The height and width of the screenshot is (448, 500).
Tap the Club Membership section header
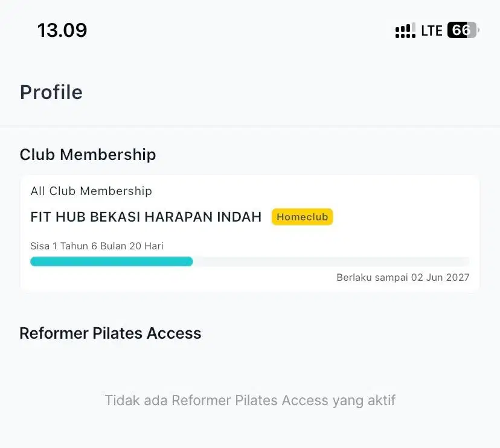[88, 155]
